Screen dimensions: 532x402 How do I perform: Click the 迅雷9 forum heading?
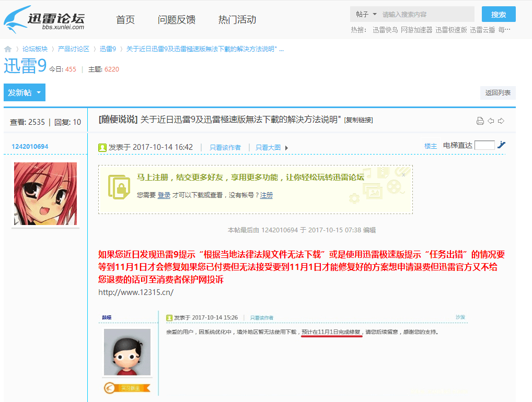pyautogui.click(x=25, y=66)
